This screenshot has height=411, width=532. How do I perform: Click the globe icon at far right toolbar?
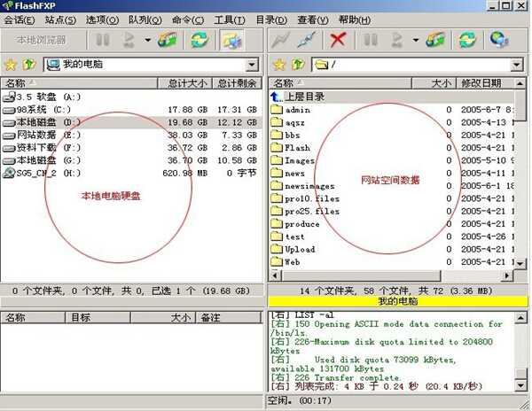tap(499, 40)
